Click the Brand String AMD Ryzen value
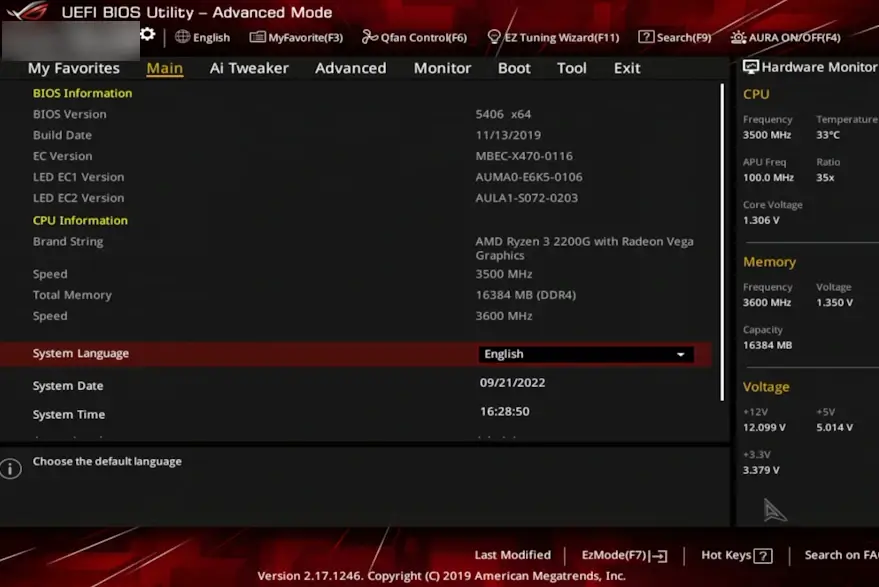Screen dimensions: 879x587 pos(584,248)
